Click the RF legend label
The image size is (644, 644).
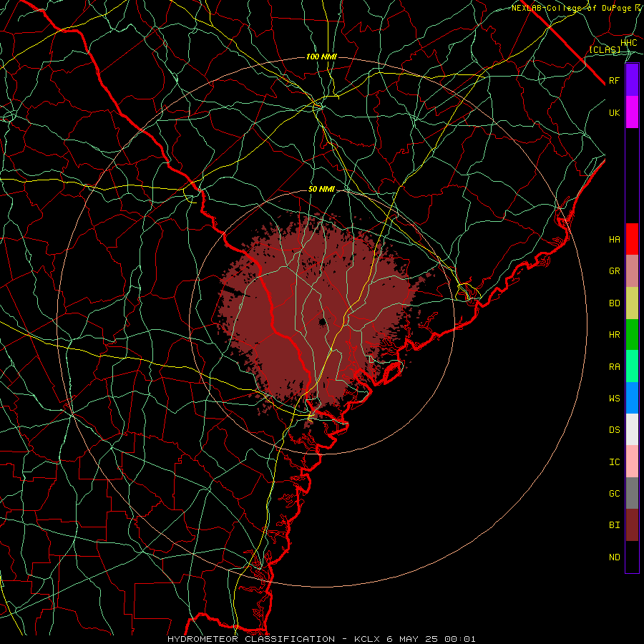coord(614,80)
